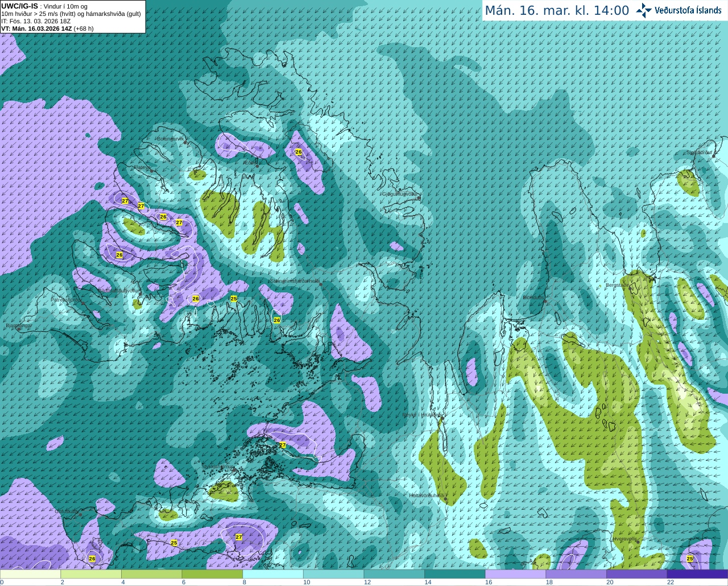Image resolution: width=728 pixels, height=586 pixels.
Task: Click the Siglufjörður station label
Action: [x=700, y=152]
